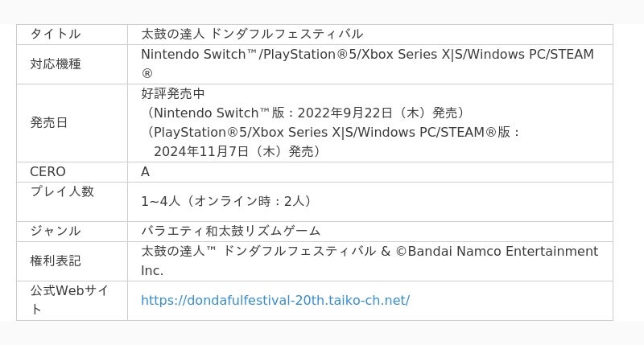644x345 pixels.
Task: Click the タイトル row label cell
Action: coord(56,34)
